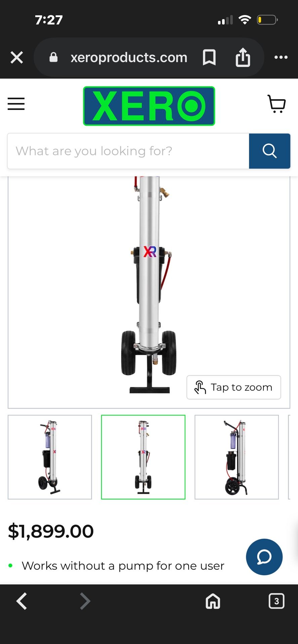Tap the 'Tap to zoom' button
Image resolution: width=298 pixels, height=644 pixels.
pos(234,387)
